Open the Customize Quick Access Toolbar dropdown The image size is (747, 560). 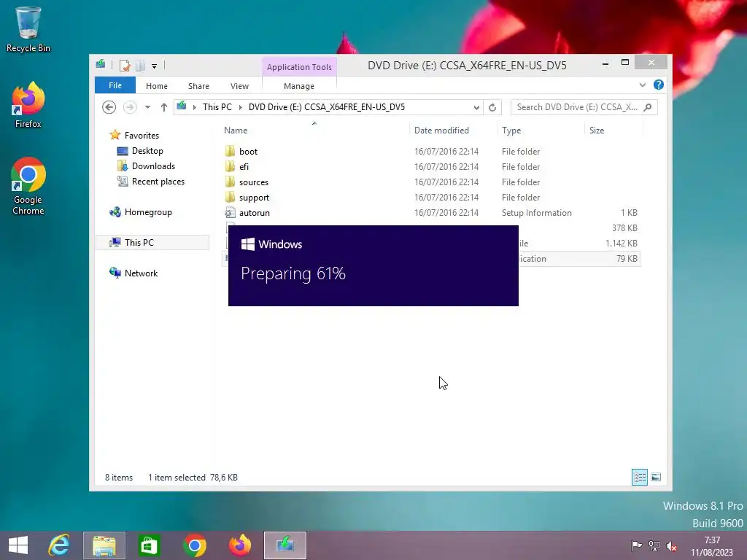[155, 66]
